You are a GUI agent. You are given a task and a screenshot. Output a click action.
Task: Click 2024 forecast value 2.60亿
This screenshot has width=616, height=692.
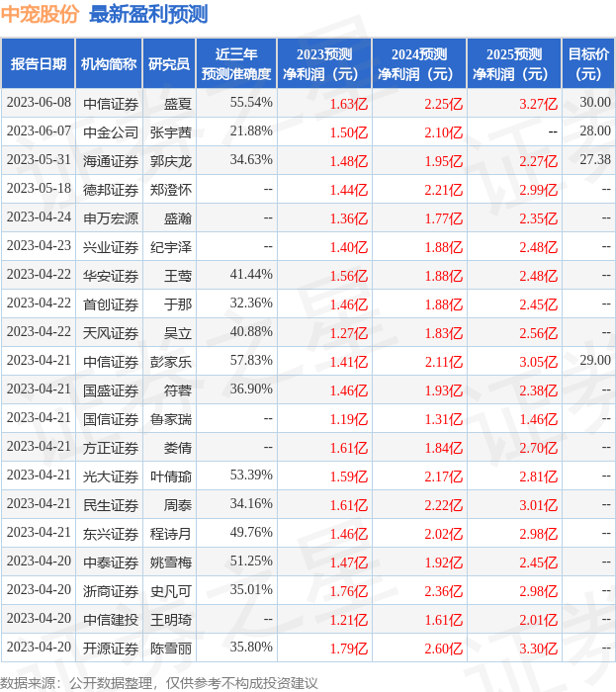tap(444, 649)
